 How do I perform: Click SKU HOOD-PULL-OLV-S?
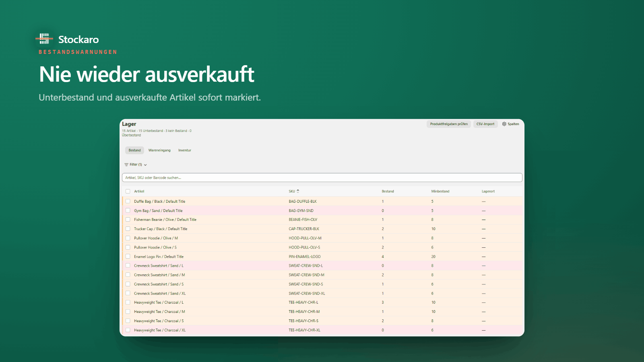click(x=304, y=247)
